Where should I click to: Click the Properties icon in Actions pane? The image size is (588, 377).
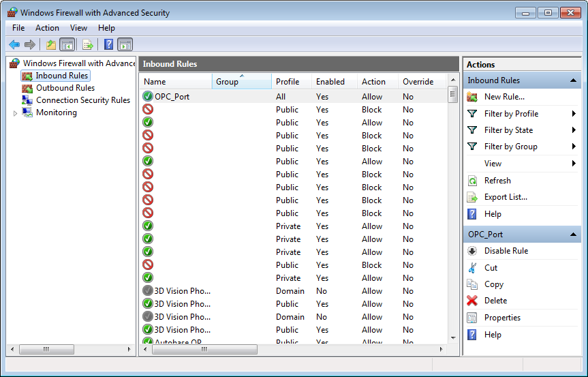[472, 318]
